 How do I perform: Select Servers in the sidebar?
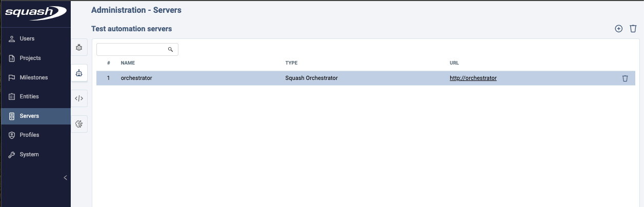(x=35, y=116)
